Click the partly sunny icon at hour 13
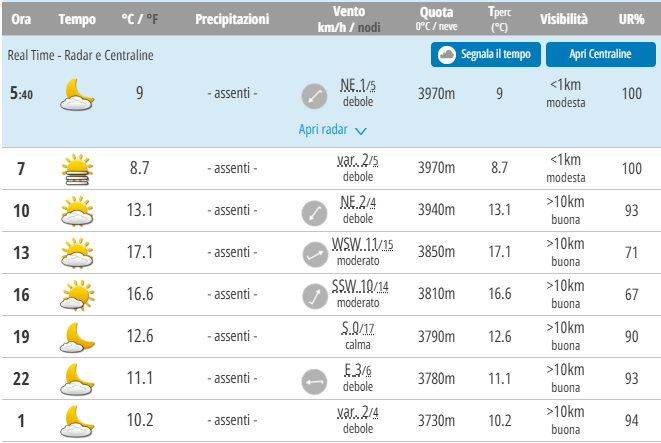 pyautogui.click(x=76, y=252)
